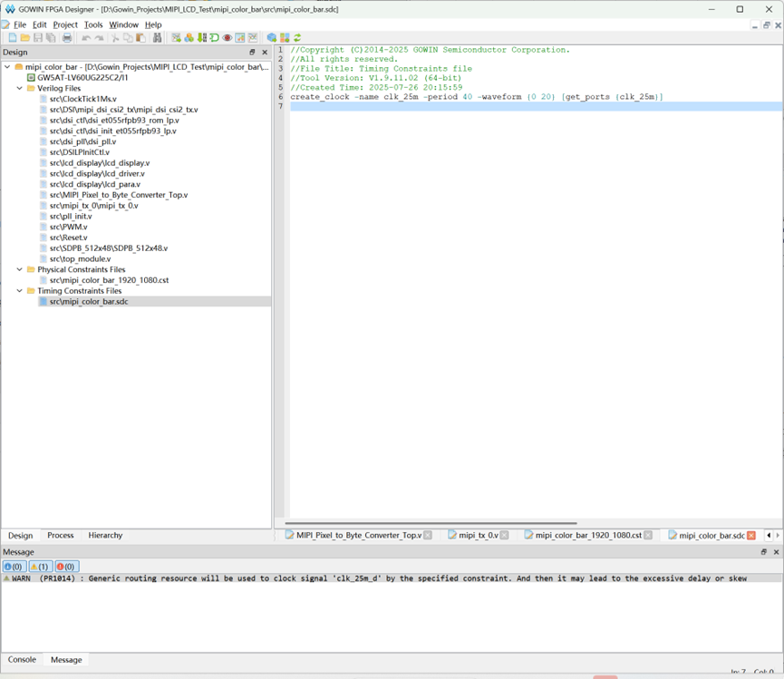The height and width of the screenshot is (679, 784).
Task: Close the mipi_color_bar.sdc tab
Action: (x=751, y=536)
